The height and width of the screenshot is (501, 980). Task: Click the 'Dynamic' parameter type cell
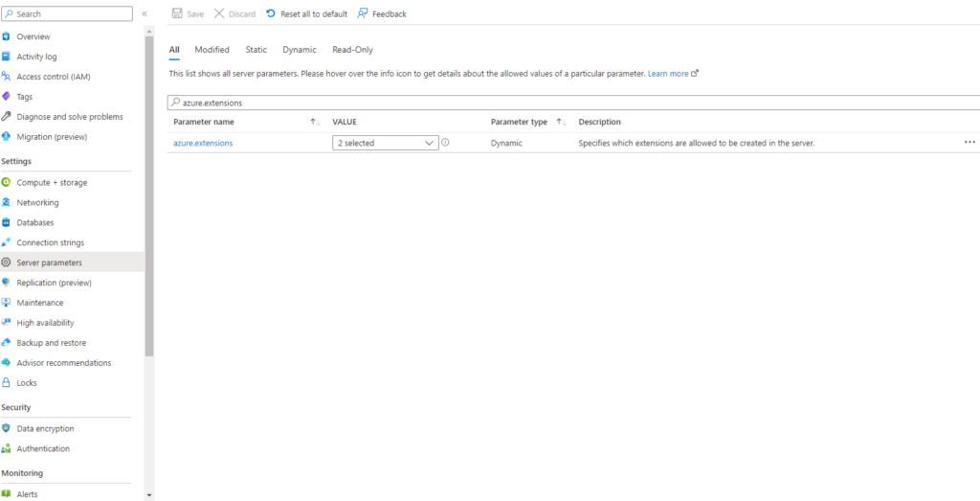click(x=506, y=144)
